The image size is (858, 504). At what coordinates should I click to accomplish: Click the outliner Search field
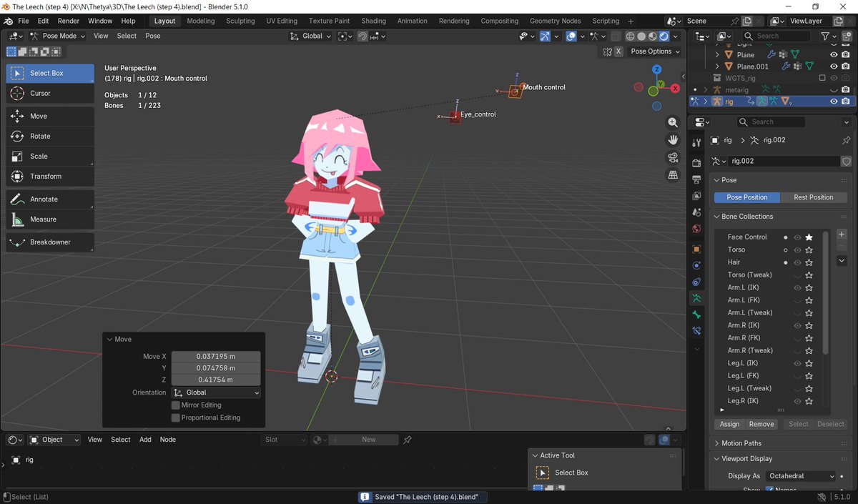point(778,36)
